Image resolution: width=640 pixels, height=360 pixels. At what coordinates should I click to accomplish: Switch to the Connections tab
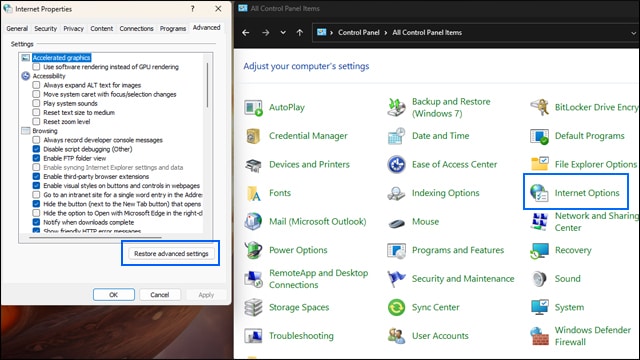point(136,29)
